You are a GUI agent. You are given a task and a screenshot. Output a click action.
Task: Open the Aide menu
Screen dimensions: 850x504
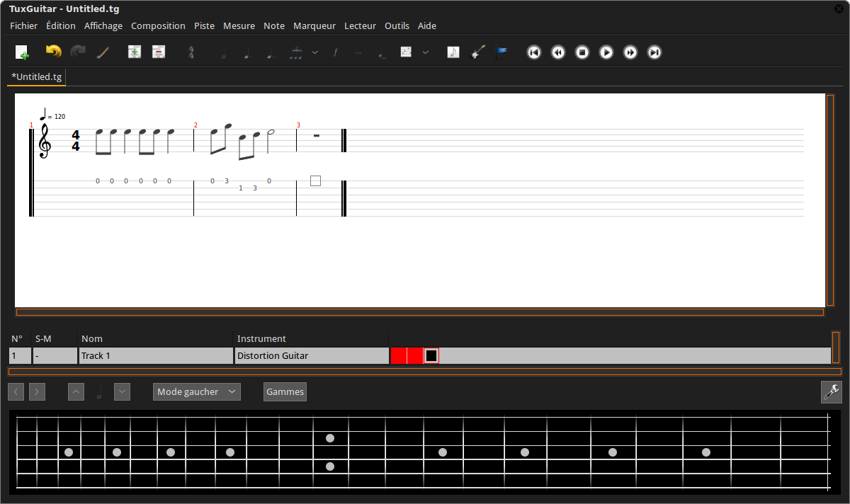[427, 25]
